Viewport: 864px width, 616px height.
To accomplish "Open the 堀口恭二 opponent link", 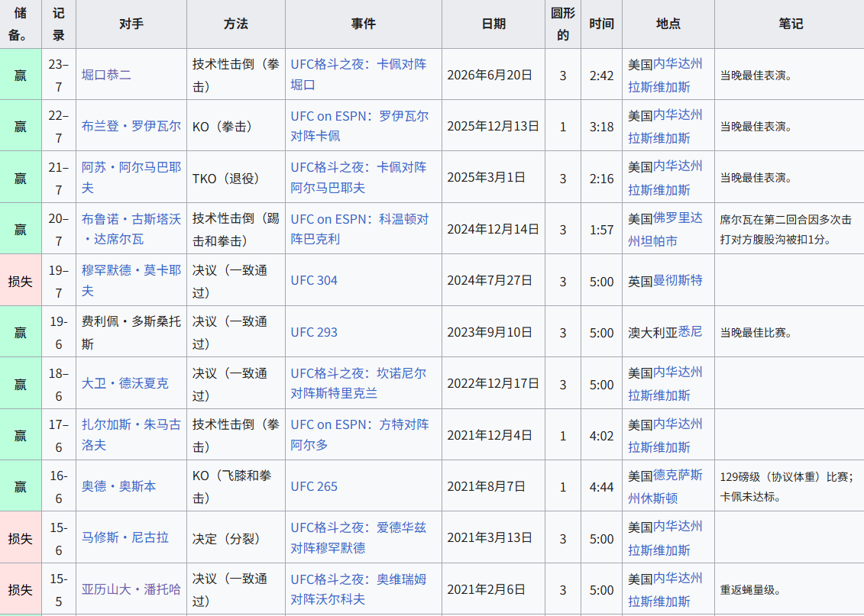I will tap(106, 75).
